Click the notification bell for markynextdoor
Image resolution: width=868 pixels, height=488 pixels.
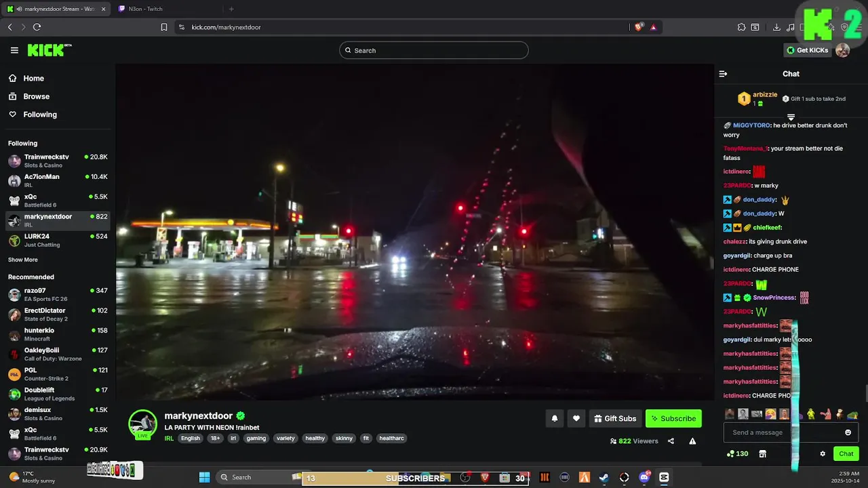coord(555,419)
